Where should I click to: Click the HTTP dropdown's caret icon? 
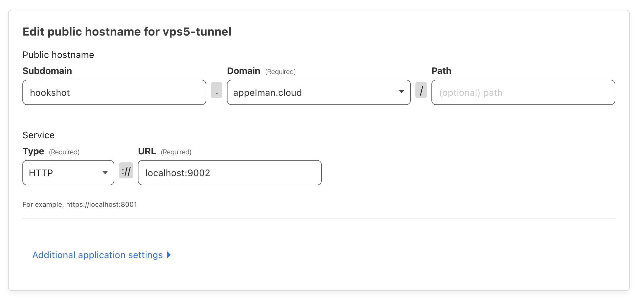[x=105, y=173]
